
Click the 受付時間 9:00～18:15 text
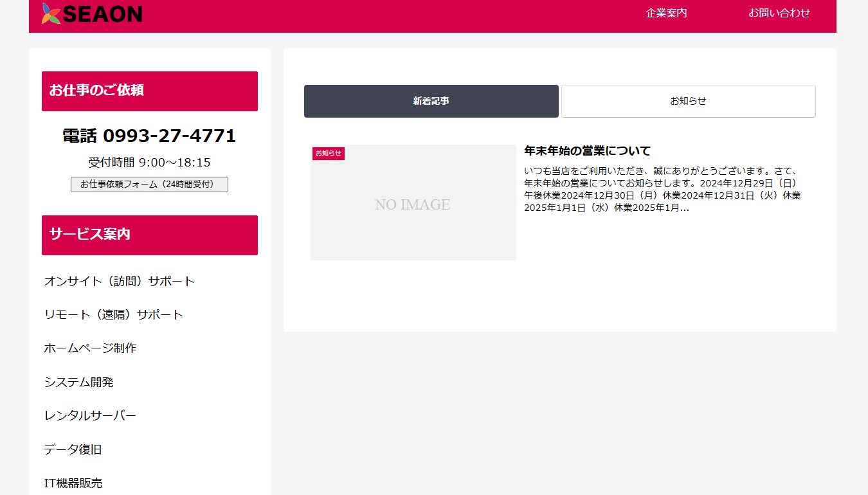(x=149, y=163)
